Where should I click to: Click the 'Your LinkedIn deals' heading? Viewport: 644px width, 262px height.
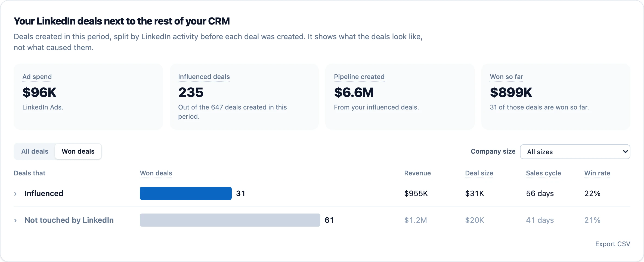tap(122, 21)
